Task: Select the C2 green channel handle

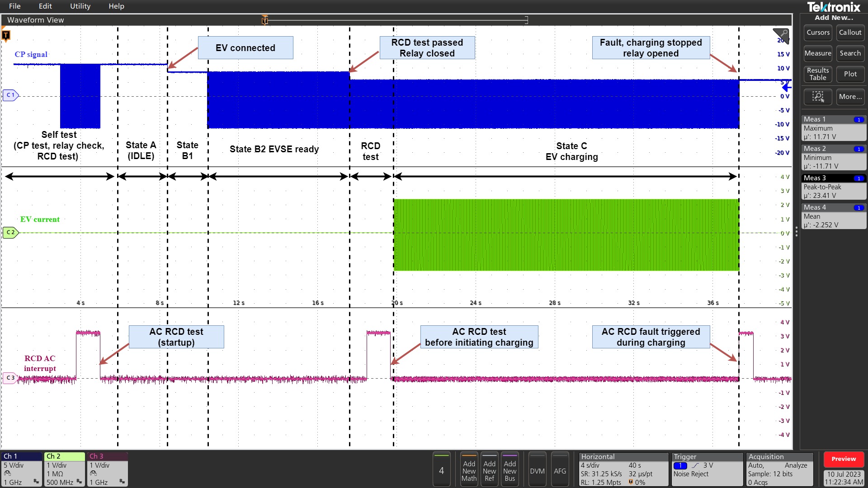Action: [10, 233]
